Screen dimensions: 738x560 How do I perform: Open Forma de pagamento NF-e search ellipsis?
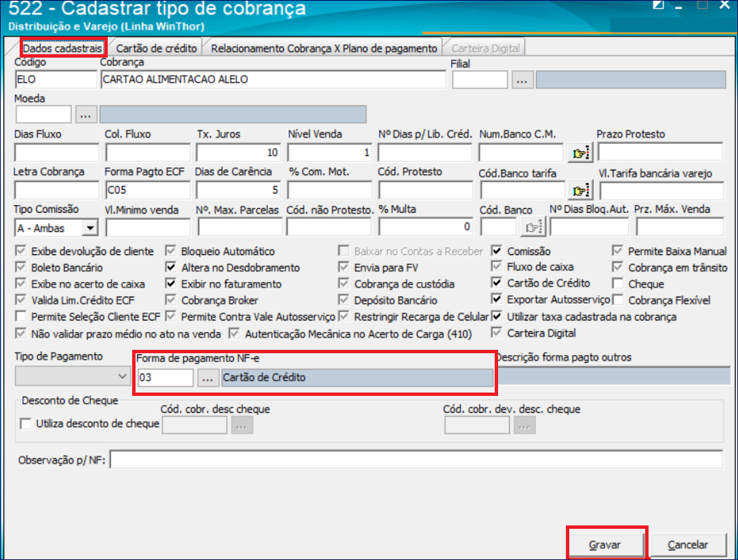pos(207,378)
